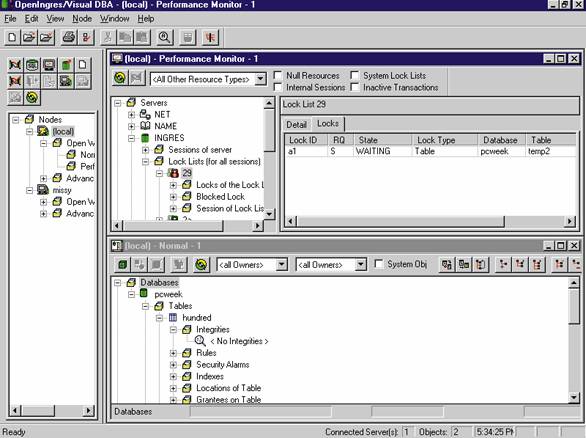Viewport: 586px width, 438px height.
Task: Toggle the System Obj checkbox
Action: (x=379, y=264)
